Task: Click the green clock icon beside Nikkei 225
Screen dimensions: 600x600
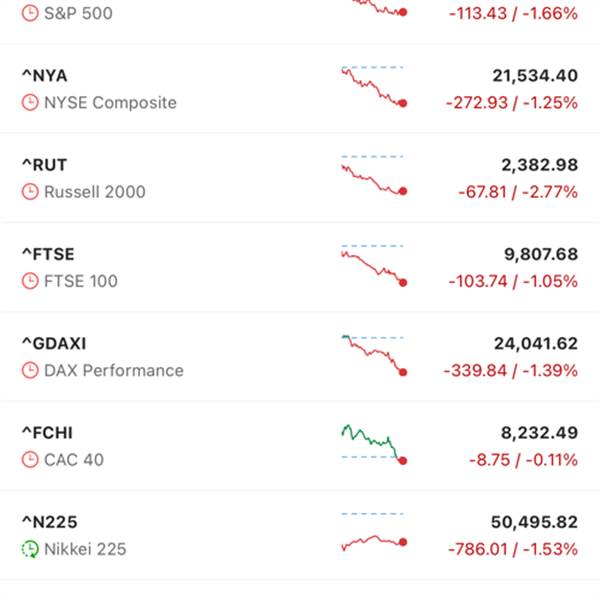Action: pos(29,549)
